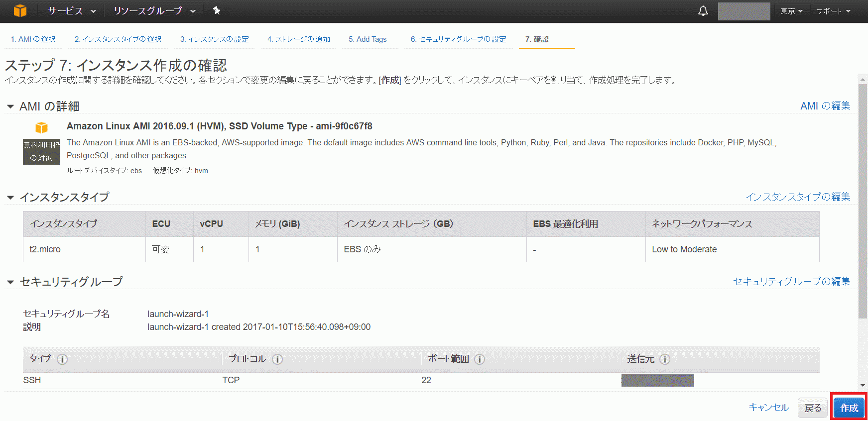Screen dimensions: 868x421
Task: Click info icon next to ポート範囲 column
Action: [x=480, y=359]
